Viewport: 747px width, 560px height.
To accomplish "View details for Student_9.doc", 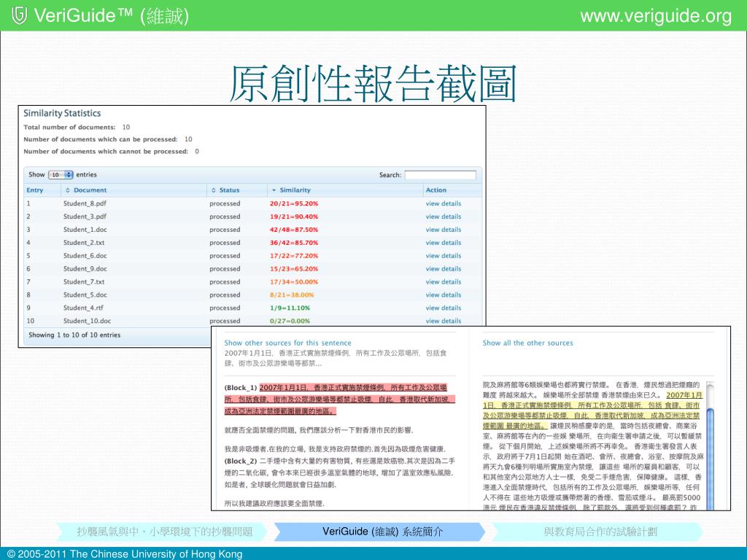I will pyautogui.click(x=443, y=268).
